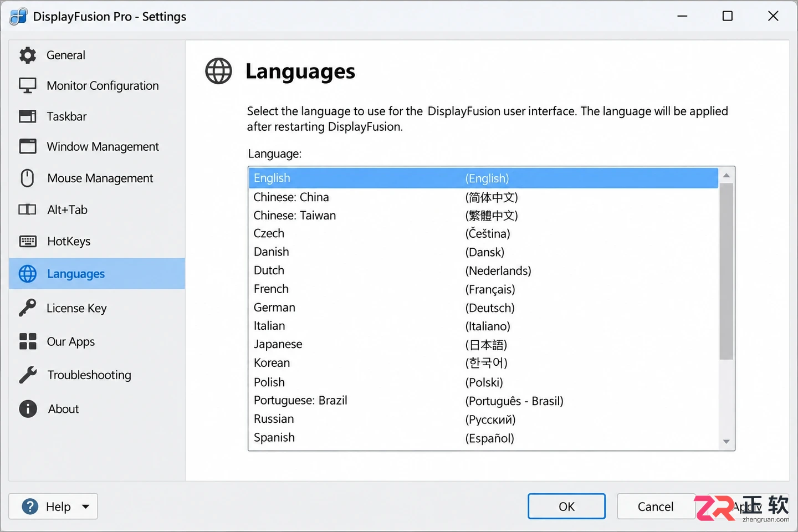Viewport: 798px width, 532px height.
Task: Select Russian language row
Action: (483, 420)
